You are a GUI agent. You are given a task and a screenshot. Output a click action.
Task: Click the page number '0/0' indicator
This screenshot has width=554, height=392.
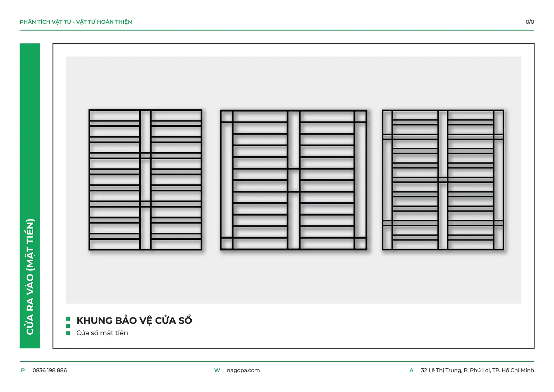[x=530, y=22]
